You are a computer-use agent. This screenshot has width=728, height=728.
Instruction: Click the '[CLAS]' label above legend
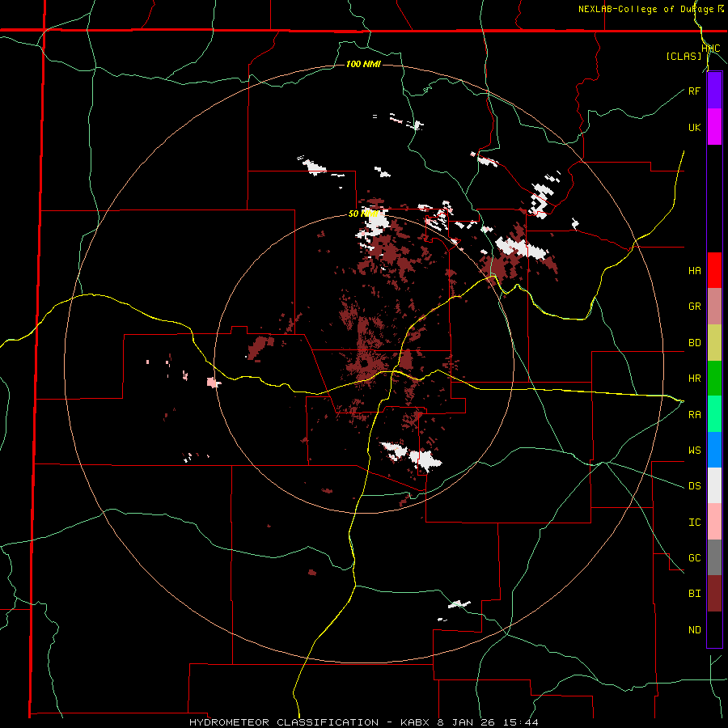tap(684, 56)
